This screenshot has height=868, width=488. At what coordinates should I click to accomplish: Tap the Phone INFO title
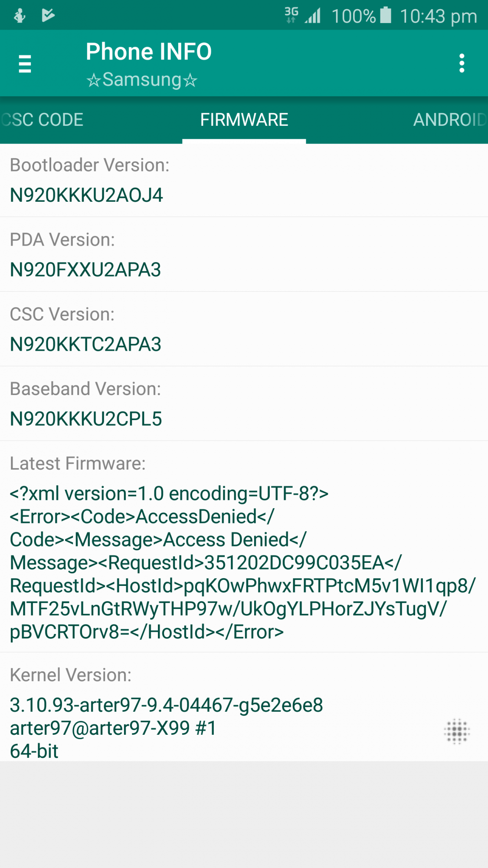[149, 52]
